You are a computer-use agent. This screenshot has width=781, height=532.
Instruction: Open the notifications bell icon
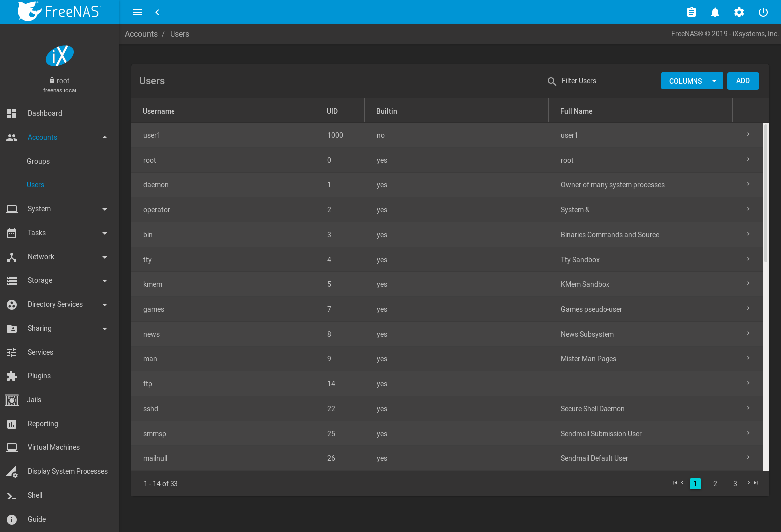715,12
